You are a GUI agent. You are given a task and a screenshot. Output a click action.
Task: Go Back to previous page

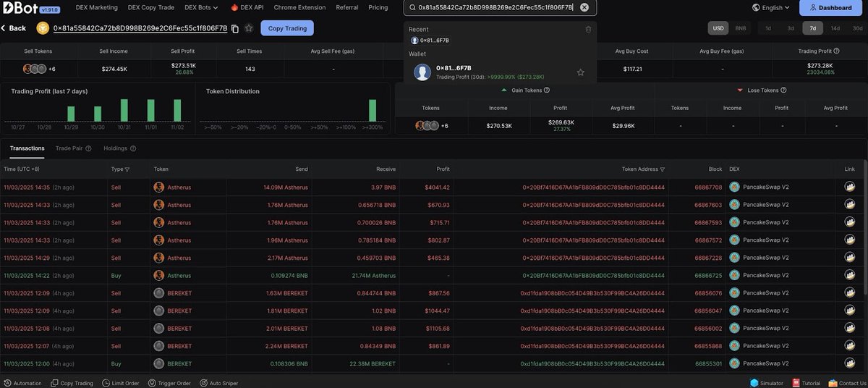pyautogui.click(x=13, y=28)
